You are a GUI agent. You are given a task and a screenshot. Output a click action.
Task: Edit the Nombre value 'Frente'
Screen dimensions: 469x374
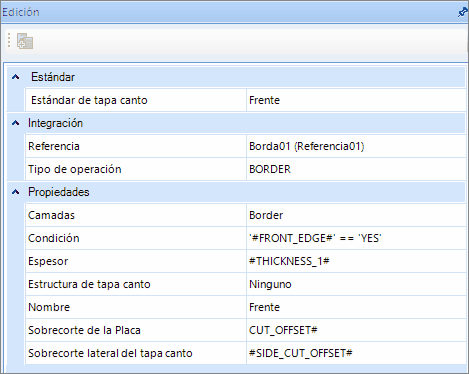click(x=356, y=307)
